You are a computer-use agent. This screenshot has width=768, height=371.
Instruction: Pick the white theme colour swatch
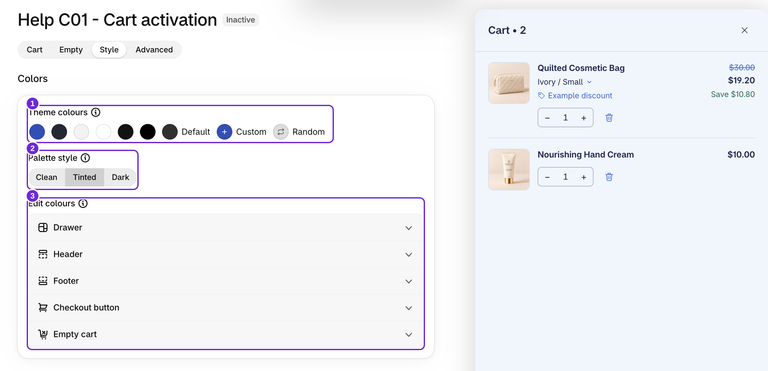point(103,132)
